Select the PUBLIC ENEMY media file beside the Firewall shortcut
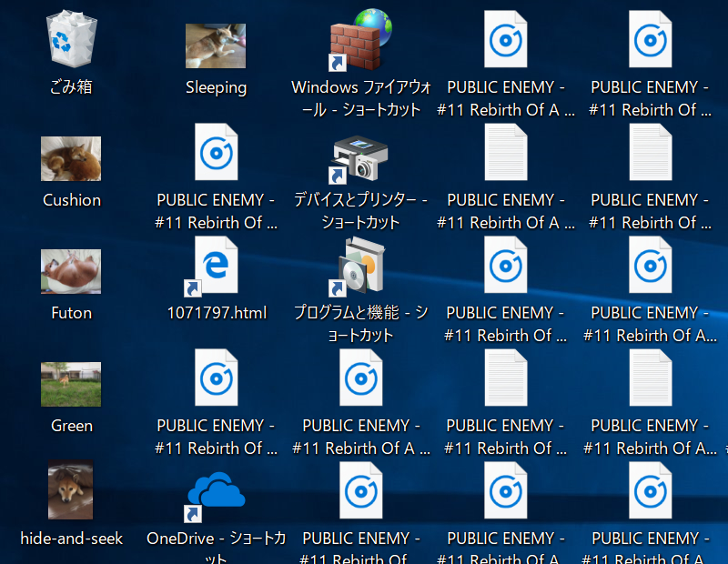 coord(506,41)
